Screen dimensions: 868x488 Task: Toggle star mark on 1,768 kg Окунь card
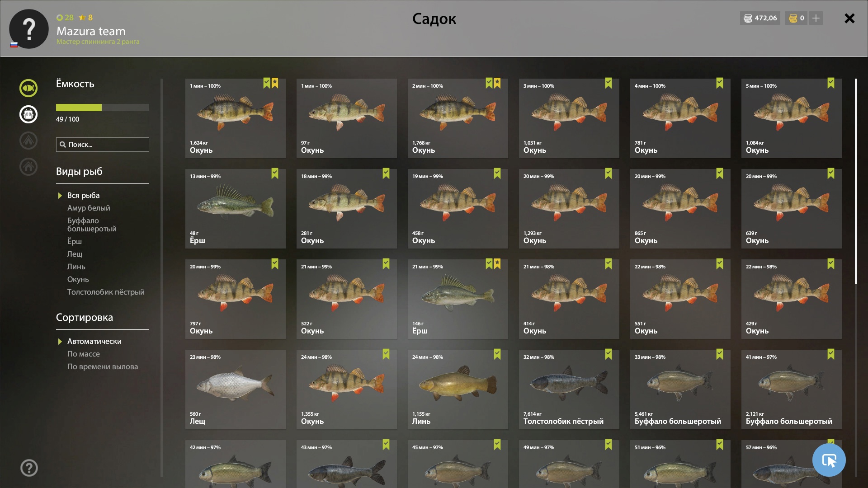click(x=497, y=83)
